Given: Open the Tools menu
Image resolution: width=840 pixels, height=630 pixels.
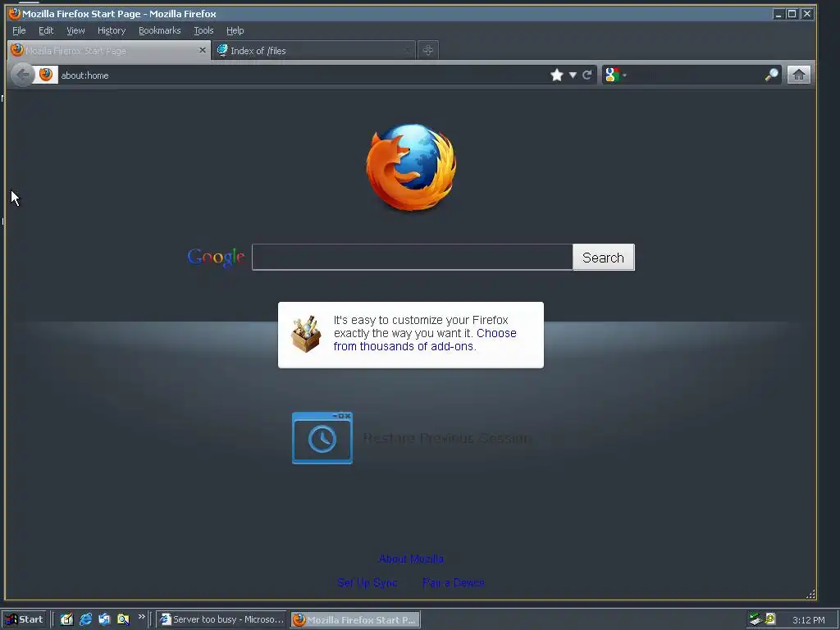Looking at the screenshot, I should pyautogui.click(x=203, y=30).
